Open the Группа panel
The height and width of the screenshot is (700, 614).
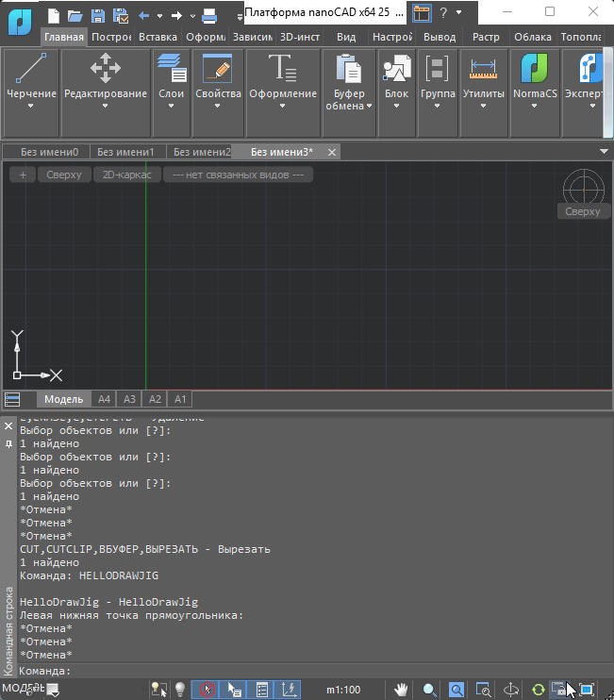[438, 92]
